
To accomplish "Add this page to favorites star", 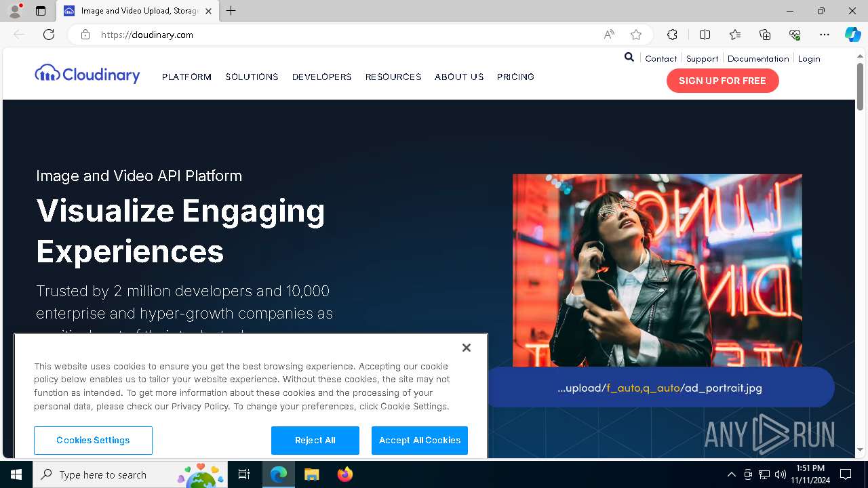I will [636, 35].
